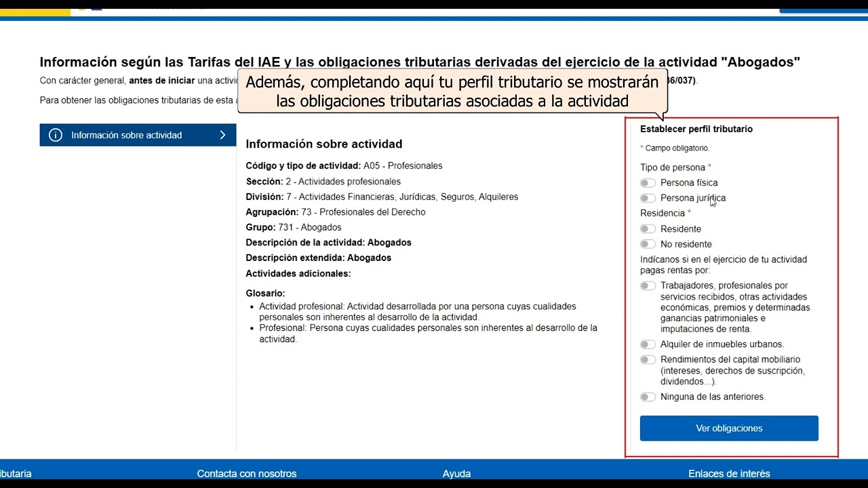Click the 'Sección: 2 - Actividades profesionales' line

tap(323, 182)
